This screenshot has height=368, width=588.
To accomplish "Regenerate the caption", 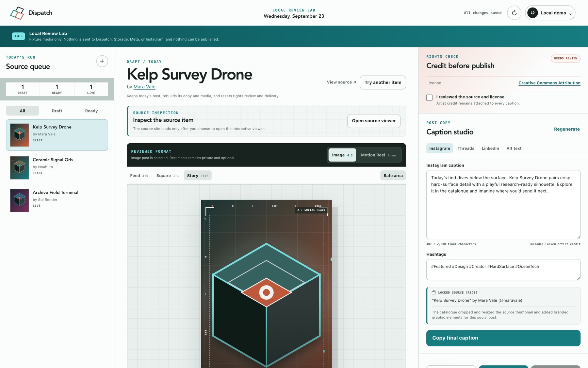I will tap(567, 129).
